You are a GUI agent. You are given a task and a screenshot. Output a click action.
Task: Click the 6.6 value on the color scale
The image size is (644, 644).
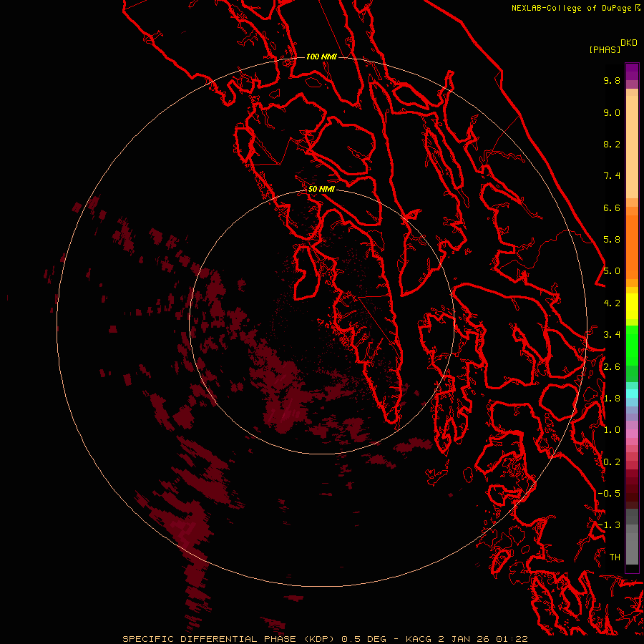(612, 208)
